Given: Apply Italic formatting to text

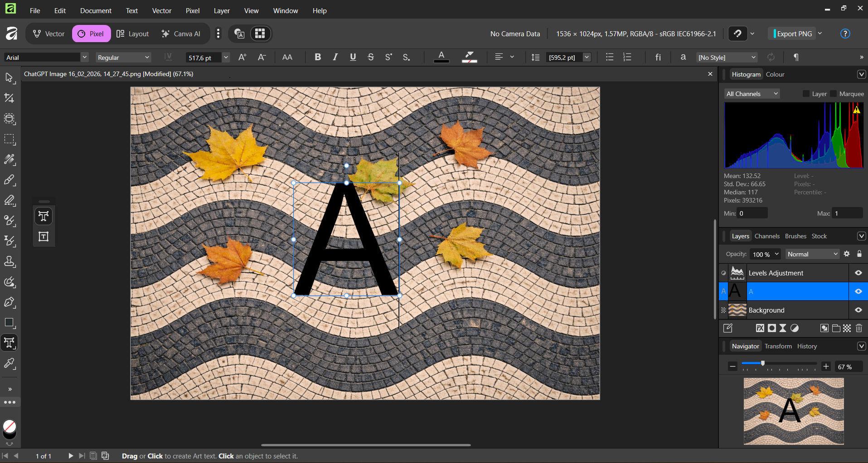Looking at the screenshot, I should click(x=335, y=57).
